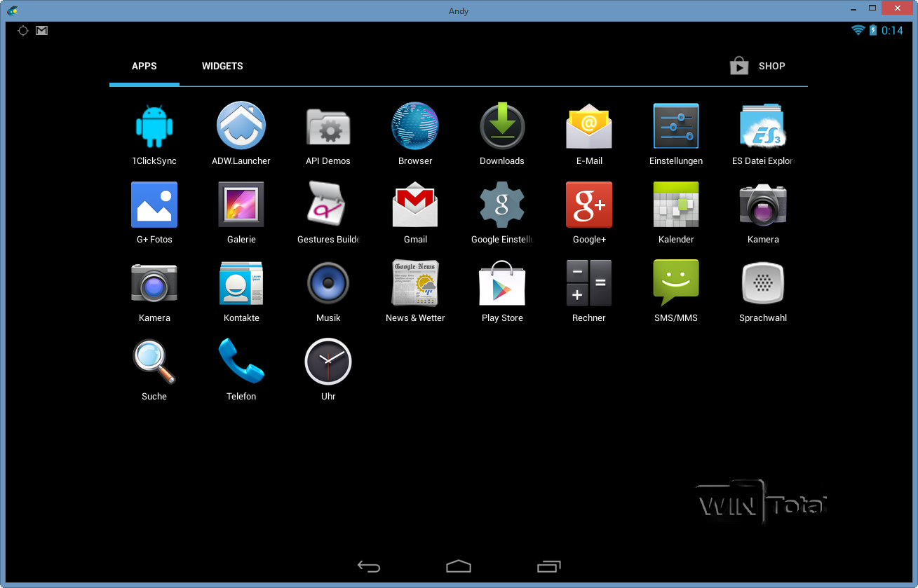Start the Browser app
Viewport: 918px width, 588px height.
[x=415, y=126]
